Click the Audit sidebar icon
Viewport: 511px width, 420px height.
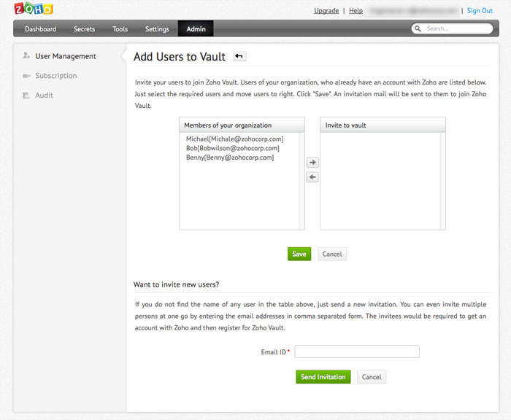pos(26,96)
